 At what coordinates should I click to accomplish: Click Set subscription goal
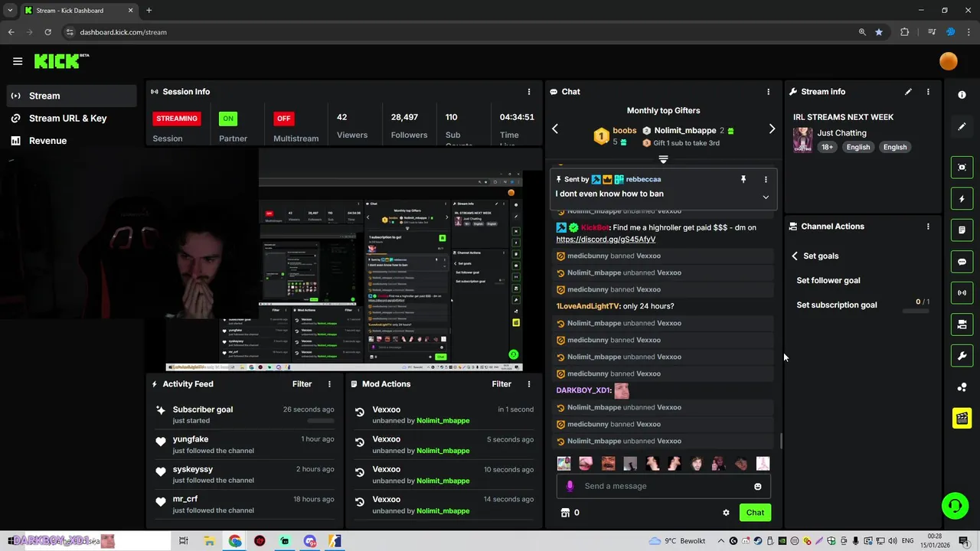click(837, 305)
